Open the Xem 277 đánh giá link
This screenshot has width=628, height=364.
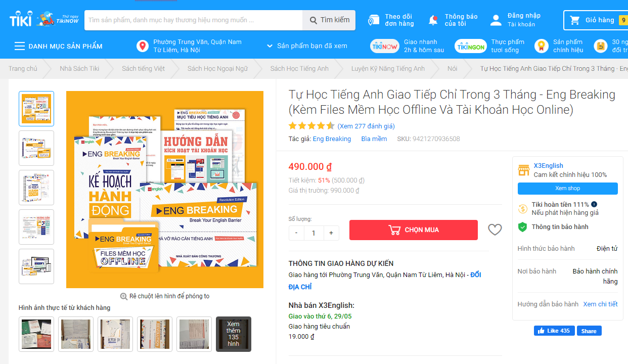pyautogui.click(x=366, y=126)
